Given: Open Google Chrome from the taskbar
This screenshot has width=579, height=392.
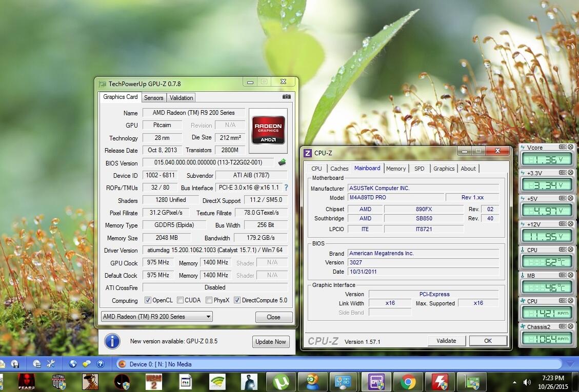Looking at the screenshot, I should tap(408, 382).
